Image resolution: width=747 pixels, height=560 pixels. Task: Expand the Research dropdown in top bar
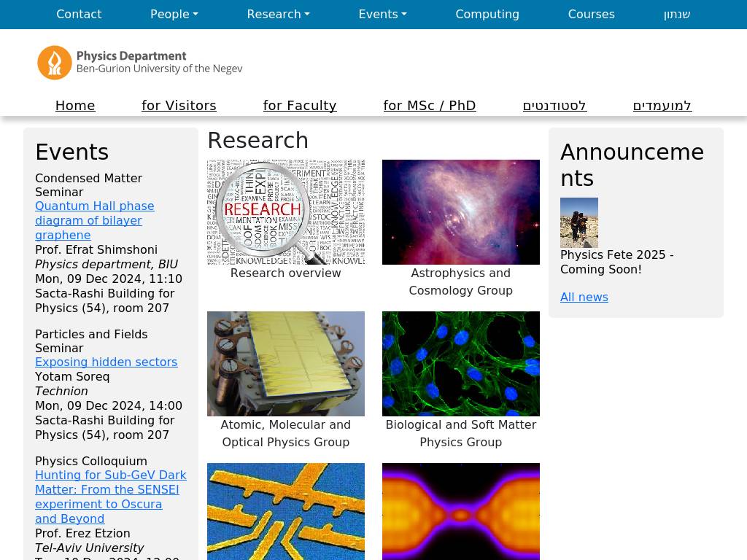pos(278,15)
